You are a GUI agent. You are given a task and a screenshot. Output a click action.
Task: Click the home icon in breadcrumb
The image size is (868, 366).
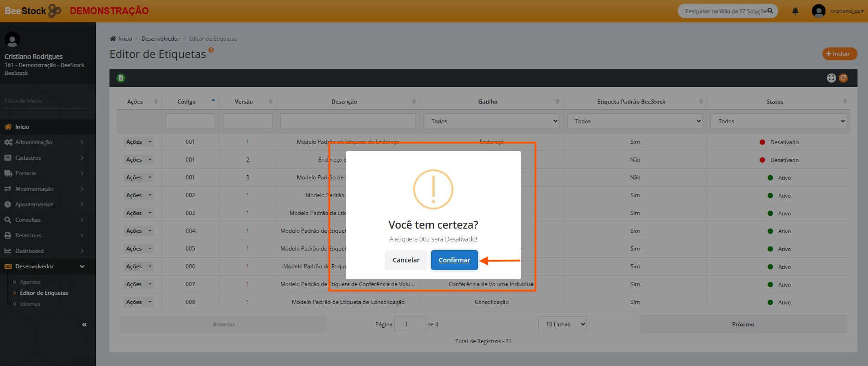tap(113, 39)
